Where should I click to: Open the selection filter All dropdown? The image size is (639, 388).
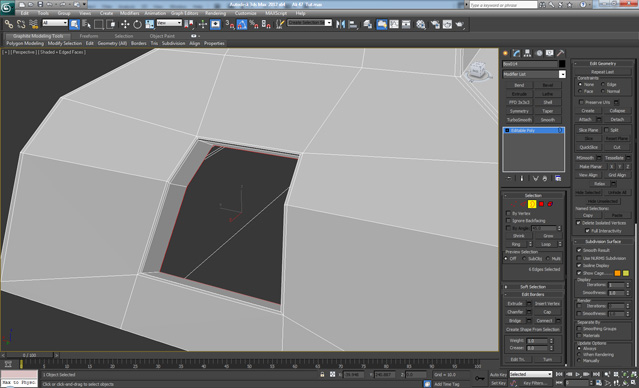click(55, 23)
